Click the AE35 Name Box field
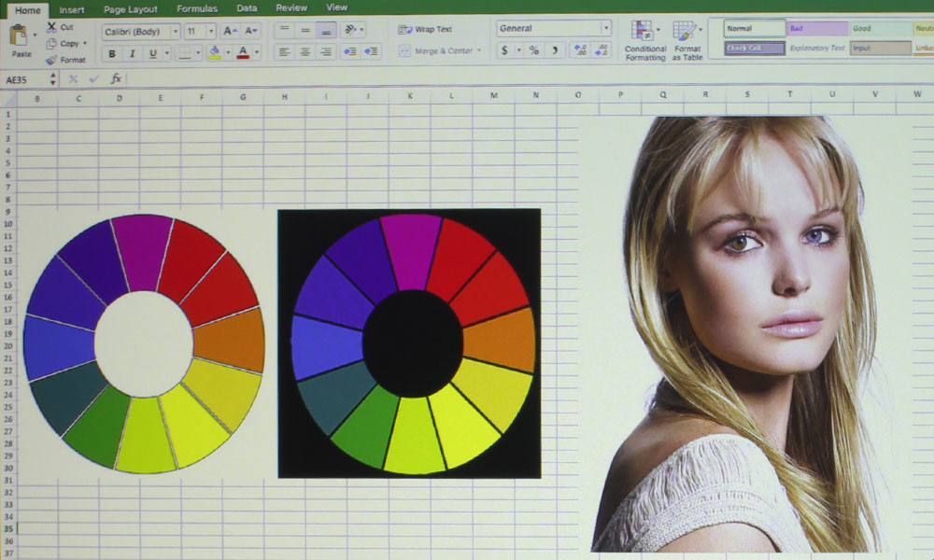This screenshot has width=934, height=560. tap(28, 79)
